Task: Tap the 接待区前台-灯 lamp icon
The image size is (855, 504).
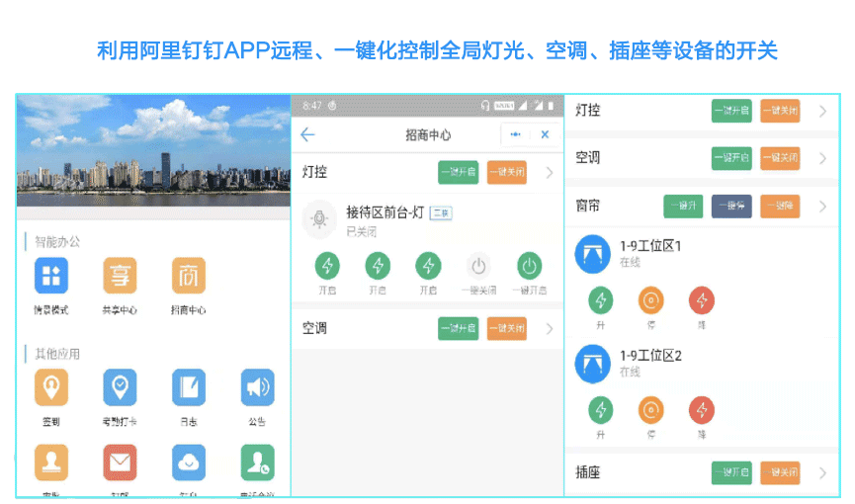Action: coord(319,219)
